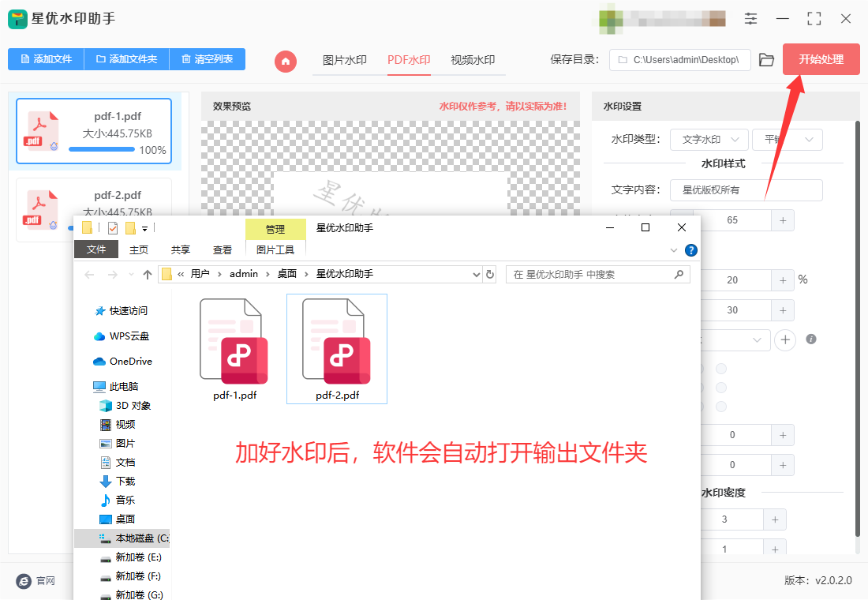Click the red home icon button
The image size is (868, 600).
click(x=286, y=61)
